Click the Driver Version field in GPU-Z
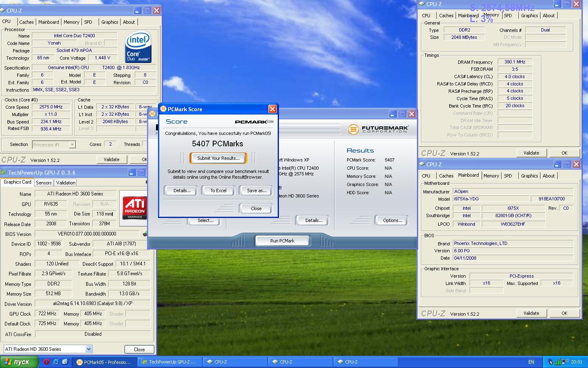Image resolution: width=588 pixels, height=368 pixels. coord(93,304)
